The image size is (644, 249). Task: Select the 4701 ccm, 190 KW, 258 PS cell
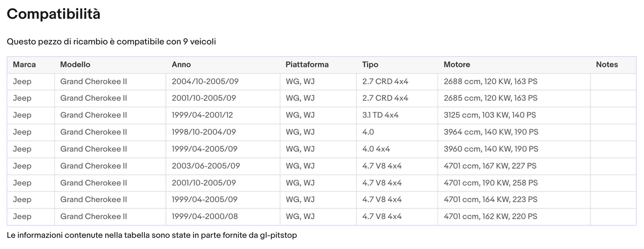[490, 183]
